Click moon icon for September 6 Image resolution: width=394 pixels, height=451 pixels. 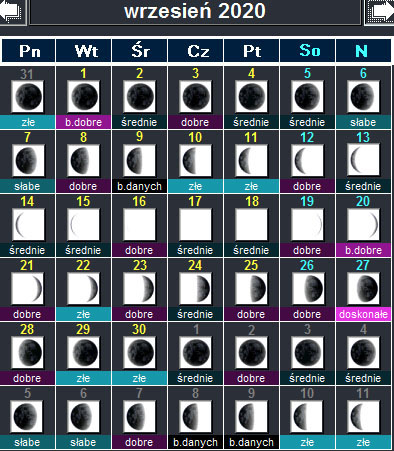[363, 97]
